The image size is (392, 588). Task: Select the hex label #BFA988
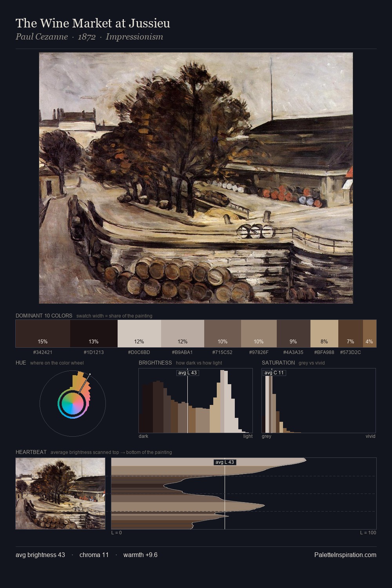(x=324, y=352)
